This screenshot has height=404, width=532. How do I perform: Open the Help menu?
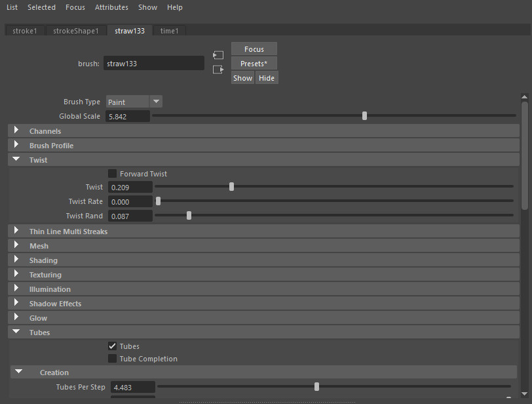(175, 7)
